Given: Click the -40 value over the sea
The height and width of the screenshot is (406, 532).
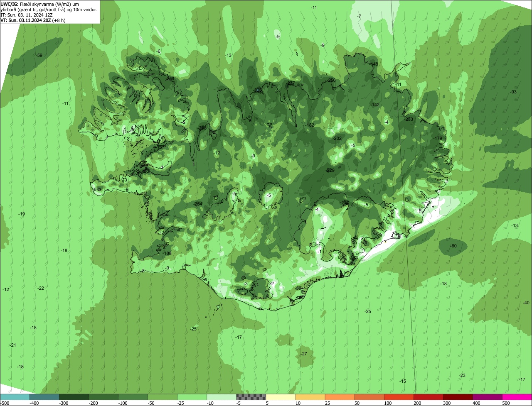Looking at the screenshot, I should 526,303.
